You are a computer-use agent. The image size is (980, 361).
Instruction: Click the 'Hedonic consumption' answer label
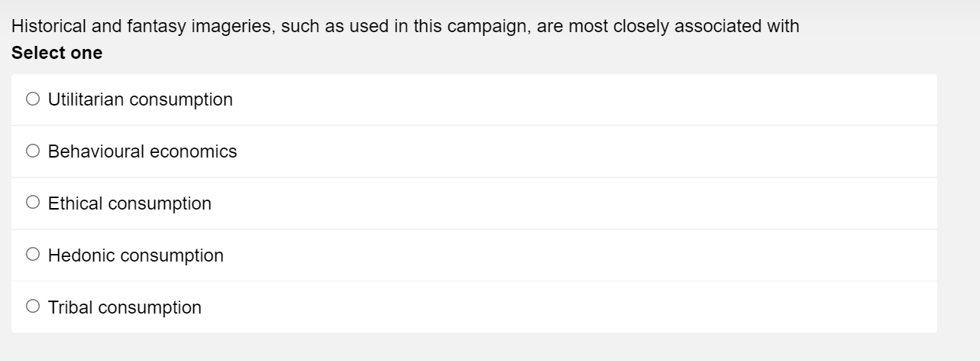tap(135, 255)
